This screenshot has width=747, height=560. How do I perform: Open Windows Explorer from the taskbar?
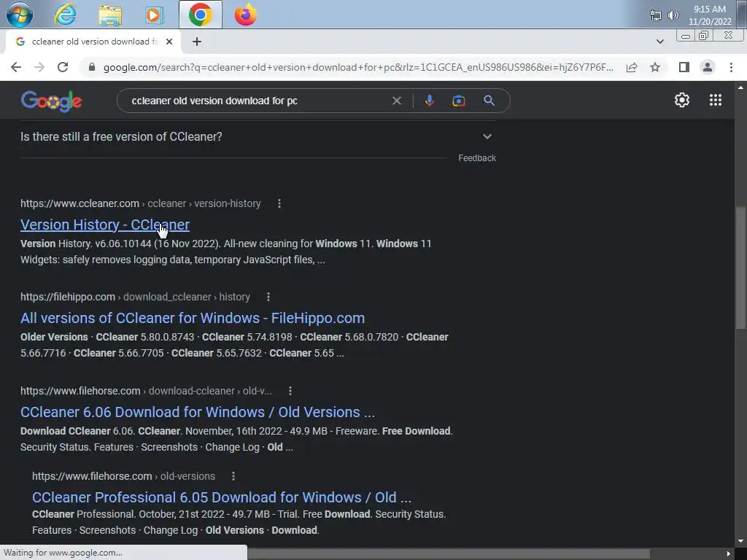[110, 15]
